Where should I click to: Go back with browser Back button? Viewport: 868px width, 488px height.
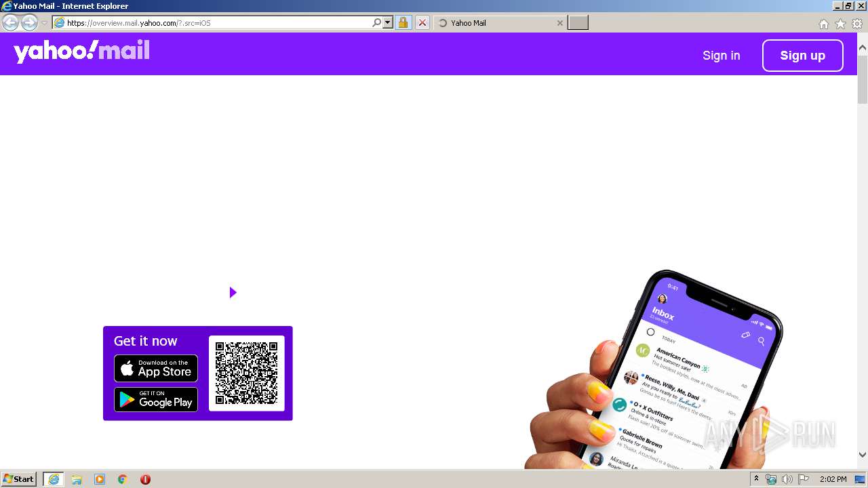(x=10, y=22)
